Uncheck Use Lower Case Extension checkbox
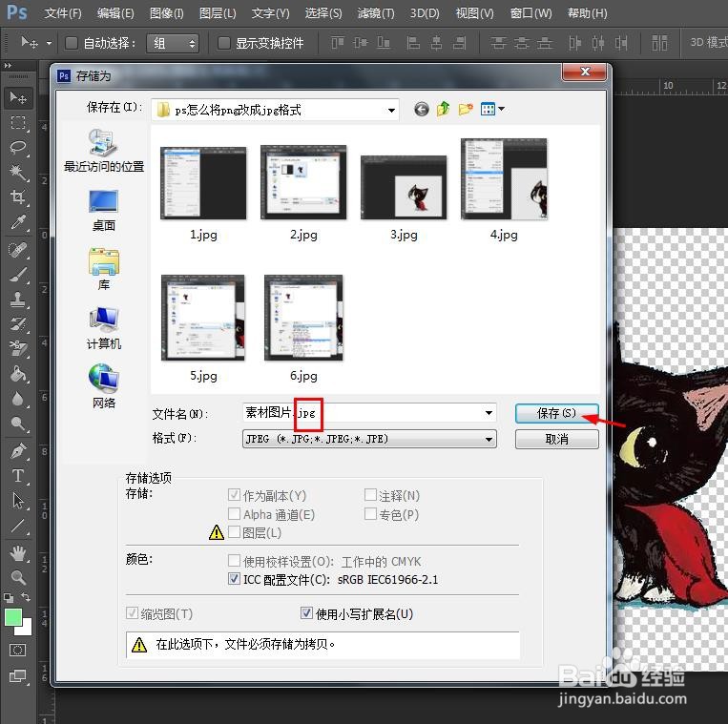This screenshot has height=724, width=728. click(x=306, y=613)
